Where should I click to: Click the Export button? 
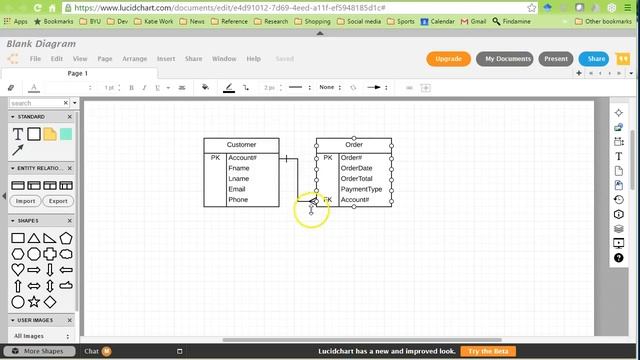[x=58, y=201]
